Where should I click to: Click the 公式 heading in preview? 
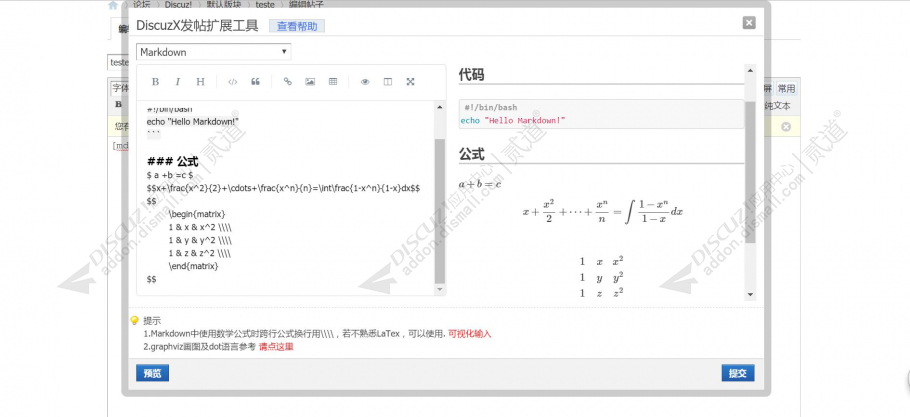point(471,154)
